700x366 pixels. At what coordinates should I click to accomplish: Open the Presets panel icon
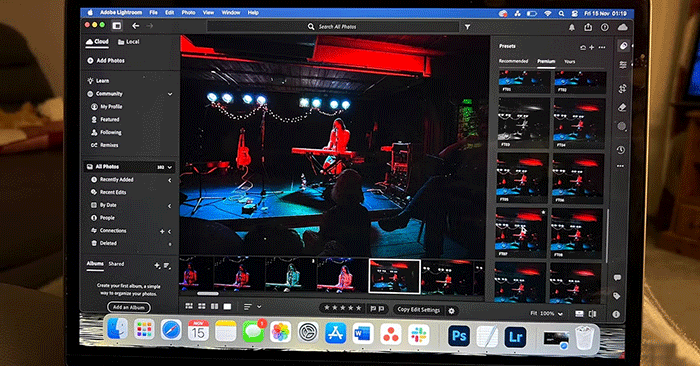point(623,46)
